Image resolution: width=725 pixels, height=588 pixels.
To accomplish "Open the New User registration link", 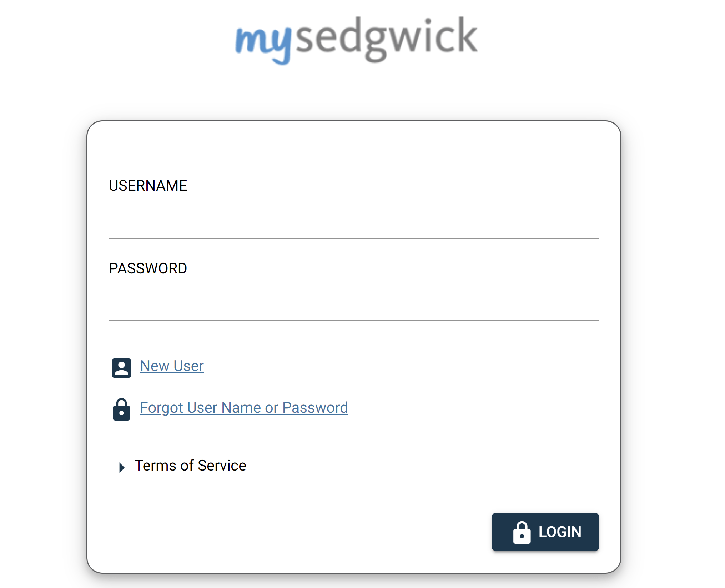I will click(172, 366).
